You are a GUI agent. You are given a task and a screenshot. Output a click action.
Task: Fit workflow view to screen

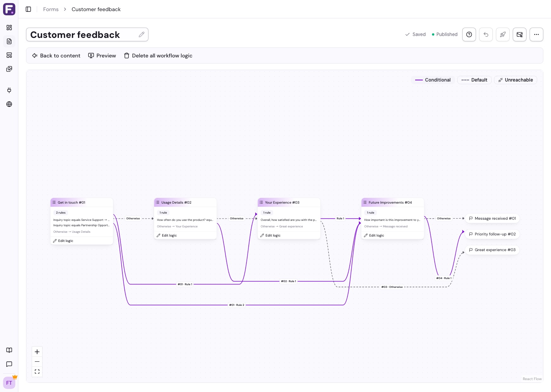pos(37,372)
